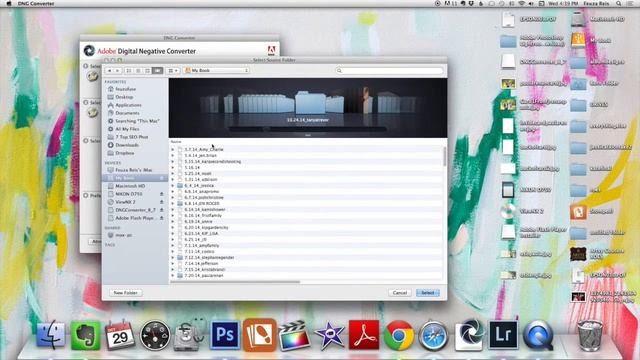Open the DNG Converter application menu
This screenshot has width=640, height=360.
tap(36, 3)
